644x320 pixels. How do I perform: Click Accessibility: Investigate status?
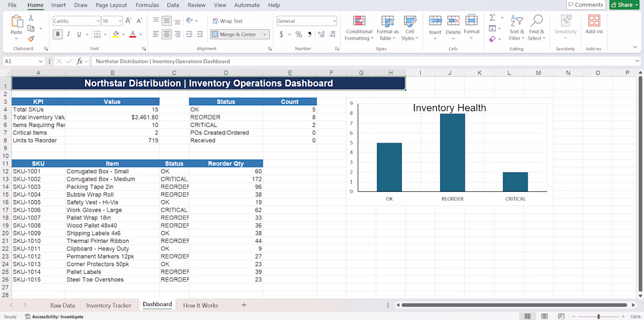click(54, 316)
